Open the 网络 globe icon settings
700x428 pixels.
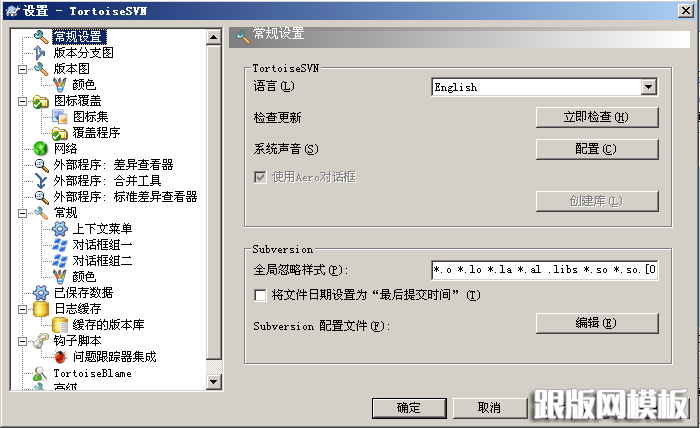pyautogui.click(x=40, y=149)
